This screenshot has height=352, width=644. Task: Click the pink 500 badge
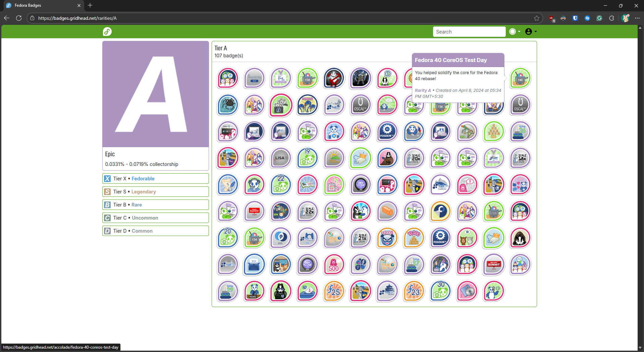(x=334, y=265)
